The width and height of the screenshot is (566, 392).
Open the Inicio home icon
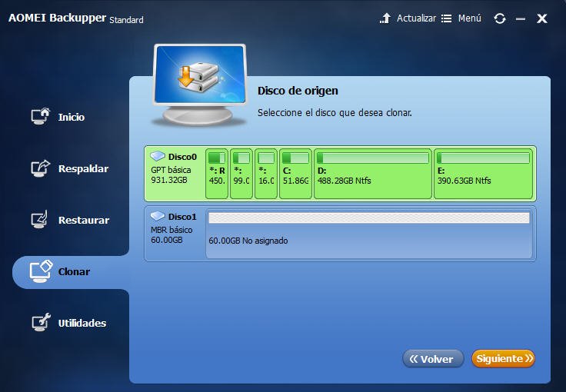40,117
